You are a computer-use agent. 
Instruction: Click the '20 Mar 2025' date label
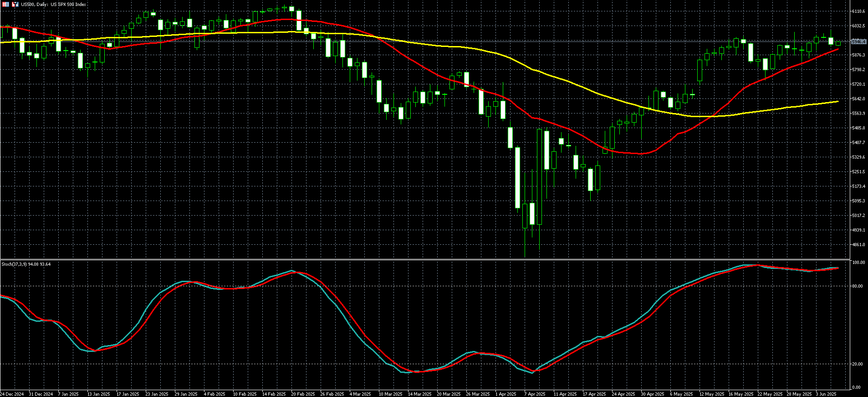449,394
